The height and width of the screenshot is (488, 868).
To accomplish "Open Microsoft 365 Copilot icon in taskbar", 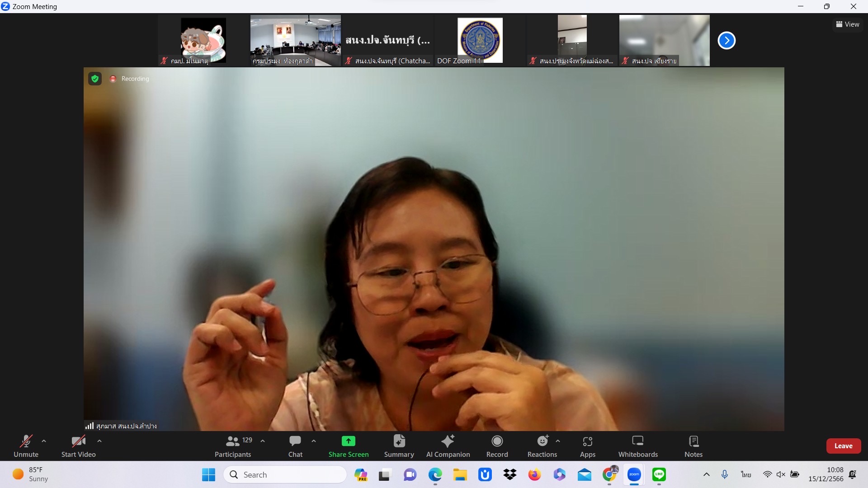I will (560, 474).
